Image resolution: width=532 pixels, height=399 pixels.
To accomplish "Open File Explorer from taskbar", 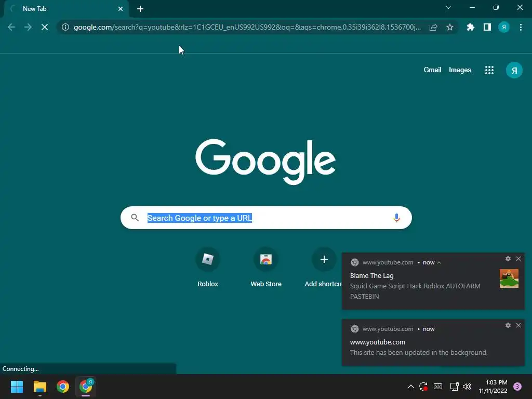I will point(39,387).
